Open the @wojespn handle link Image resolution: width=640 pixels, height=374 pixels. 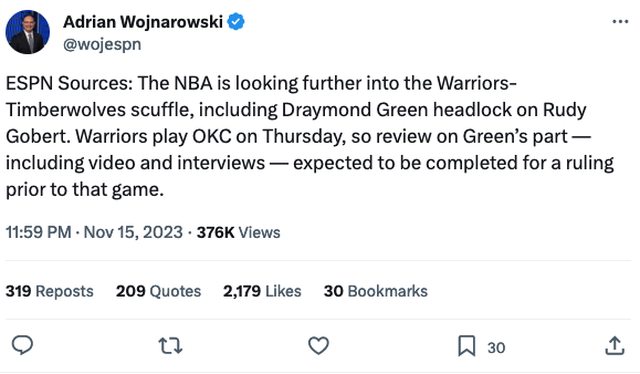tap(102, 44)
